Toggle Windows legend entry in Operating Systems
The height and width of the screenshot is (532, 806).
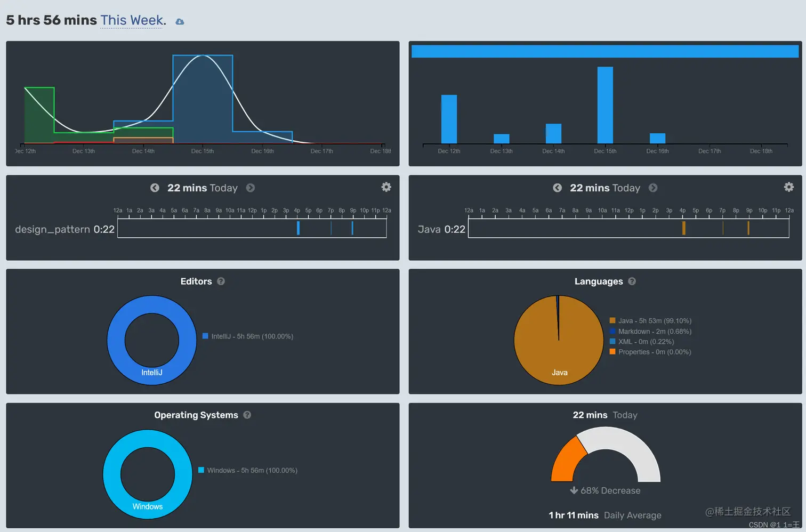[x=248, y=470]
